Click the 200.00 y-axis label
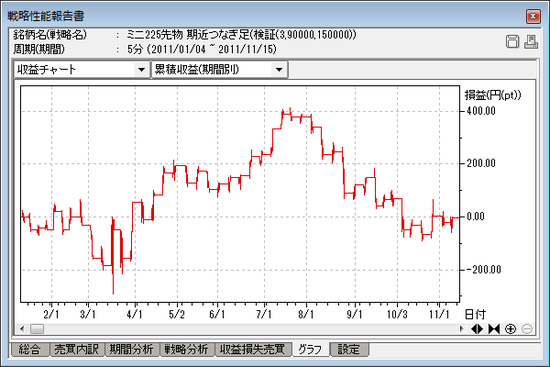 tap(481, 164)
